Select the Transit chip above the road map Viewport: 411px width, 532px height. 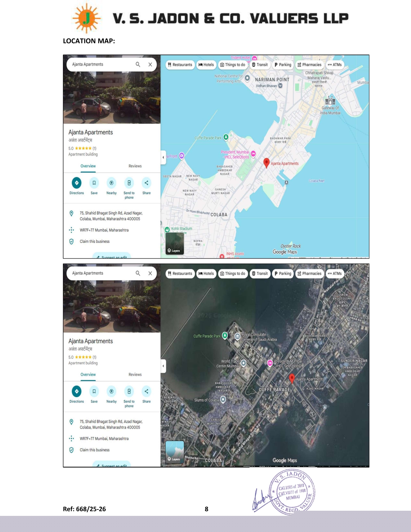(x=260, y=65)
